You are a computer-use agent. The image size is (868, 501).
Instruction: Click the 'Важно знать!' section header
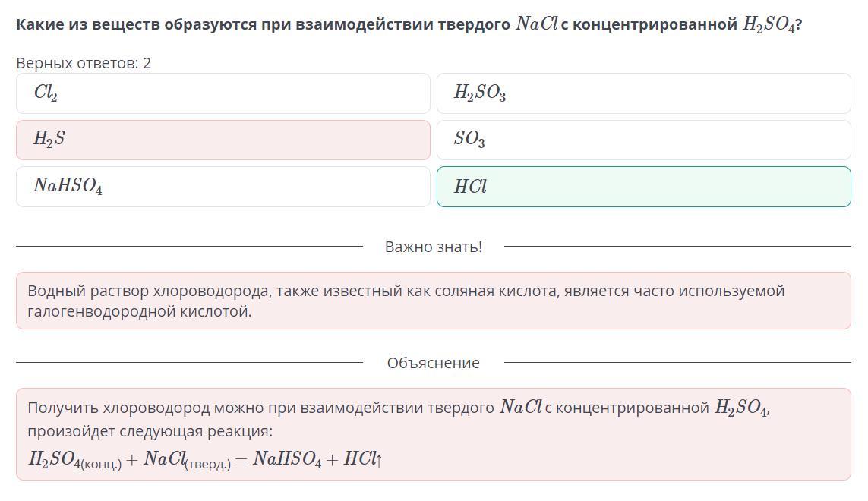(x=434, y=247)
